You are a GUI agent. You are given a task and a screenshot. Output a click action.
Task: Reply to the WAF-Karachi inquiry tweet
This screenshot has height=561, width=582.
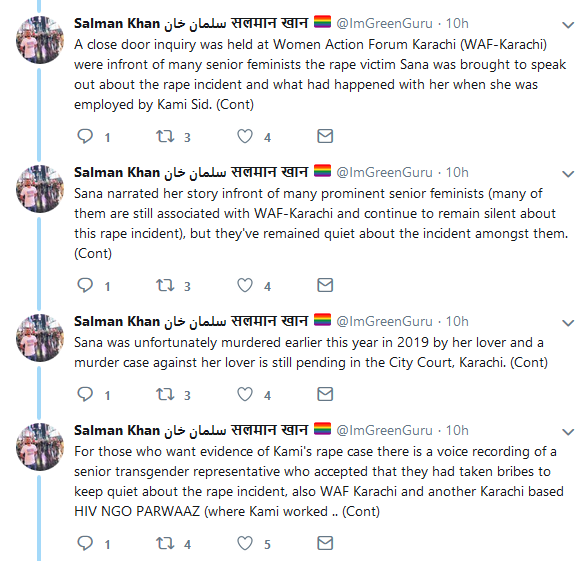[x=85, y=136]
